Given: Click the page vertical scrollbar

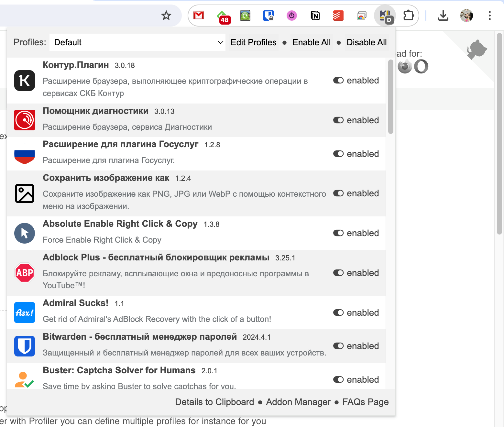Looking at the screenshot, I should click(x=499, y=133).
